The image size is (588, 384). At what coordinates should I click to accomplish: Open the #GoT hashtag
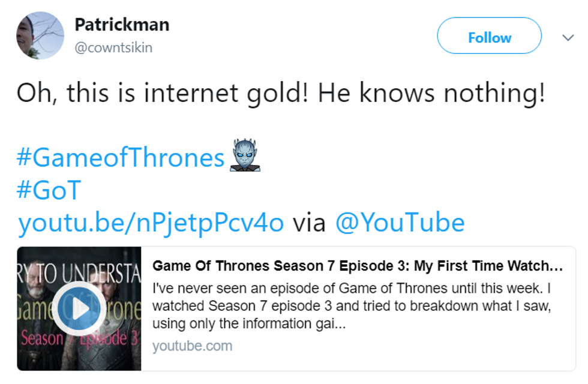tap(49, 190)
